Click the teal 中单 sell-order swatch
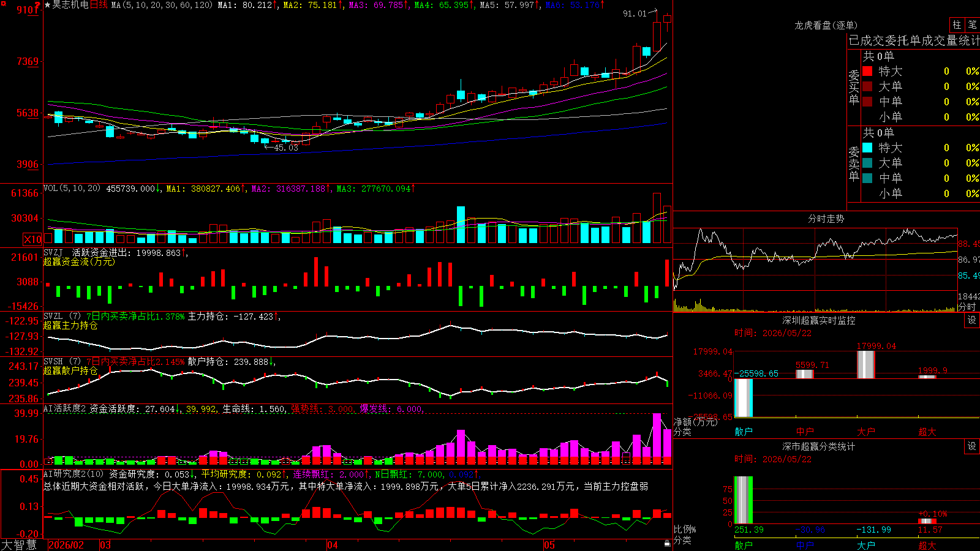 [867, 178]
